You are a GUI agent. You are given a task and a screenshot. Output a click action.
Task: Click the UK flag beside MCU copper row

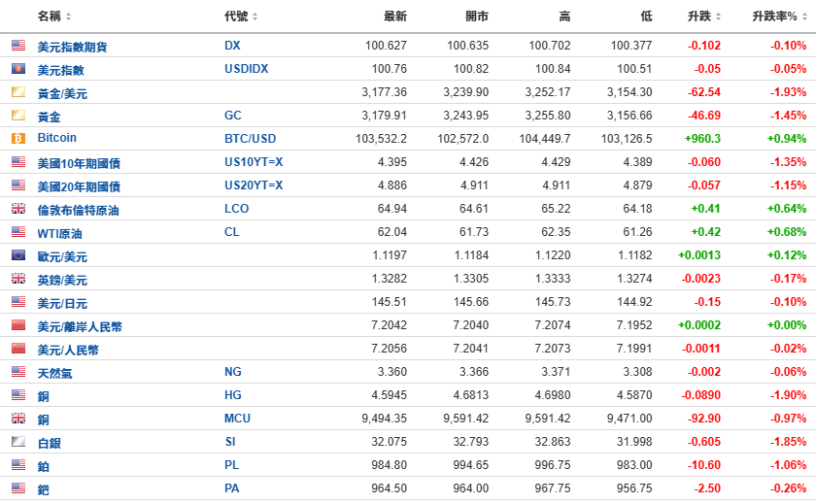tap(18, 419)
